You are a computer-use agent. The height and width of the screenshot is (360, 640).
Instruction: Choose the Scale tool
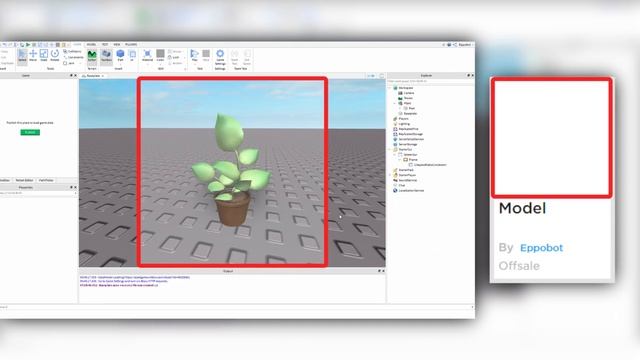point(44,55)
